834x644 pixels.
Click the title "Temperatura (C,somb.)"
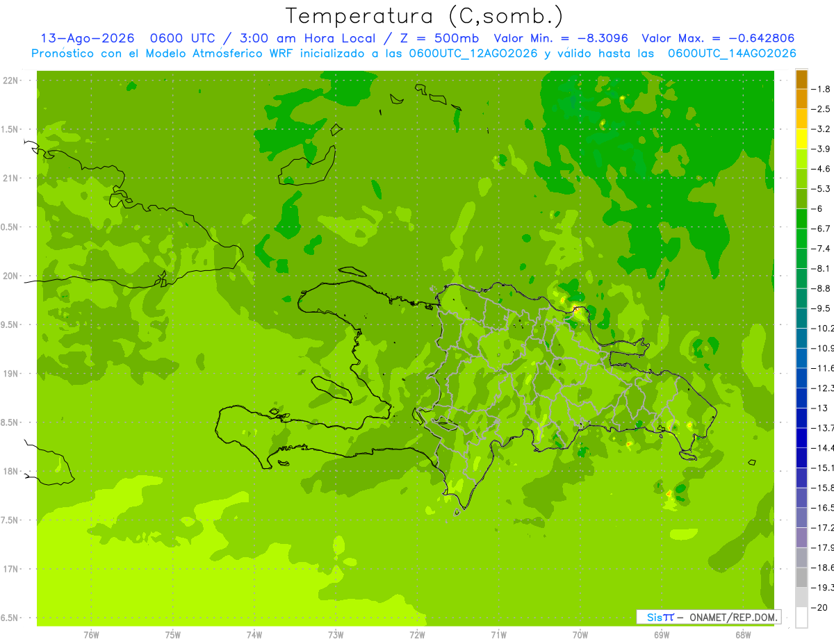click(x=425, y=16)
